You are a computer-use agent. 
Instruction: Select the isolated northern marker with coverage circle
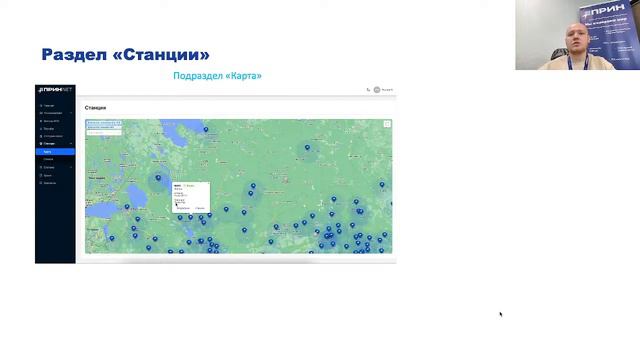point(307,148)
